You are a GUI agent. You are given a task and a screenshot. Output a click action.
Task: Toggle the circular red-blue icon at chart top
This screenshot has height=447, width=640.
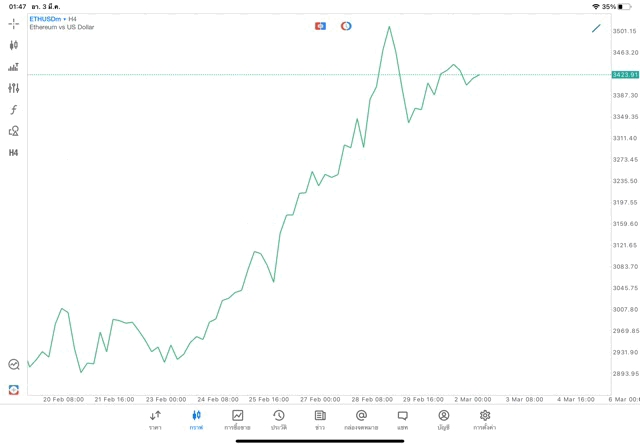pyautogui.click(x=346, y=26)
